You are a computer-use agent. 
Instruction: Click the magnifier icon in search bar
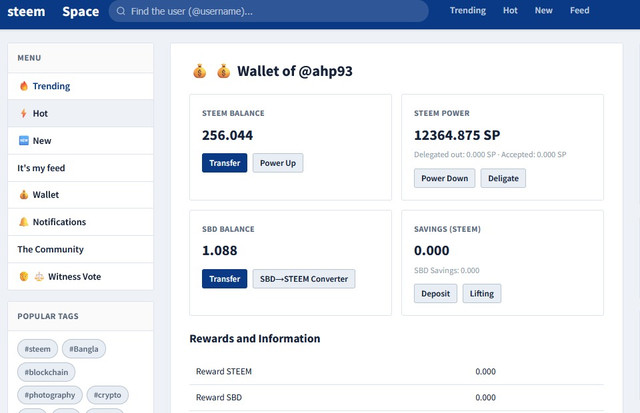(121, 11)
